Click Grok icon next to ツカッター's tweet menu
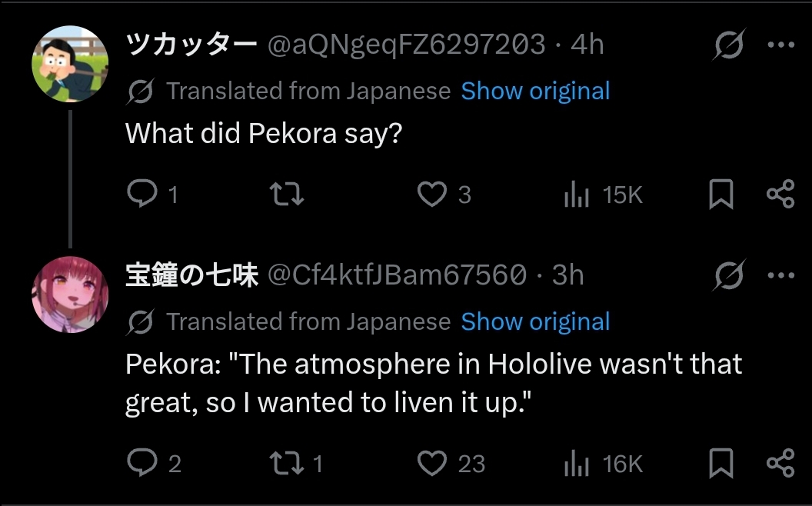The height and width of the screenshot is (506, 812). (727, 46)
